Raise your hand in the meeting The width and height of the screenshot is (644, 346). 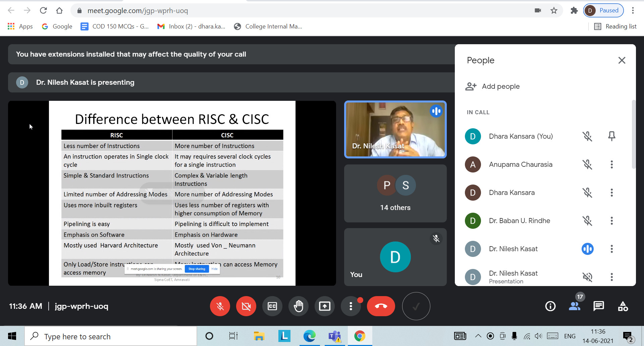298,306
